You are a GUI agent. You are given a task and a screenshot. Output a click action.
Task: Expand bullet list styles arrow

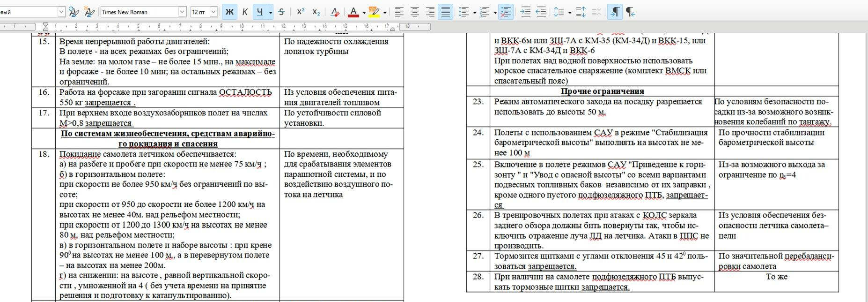pos(474,12)
